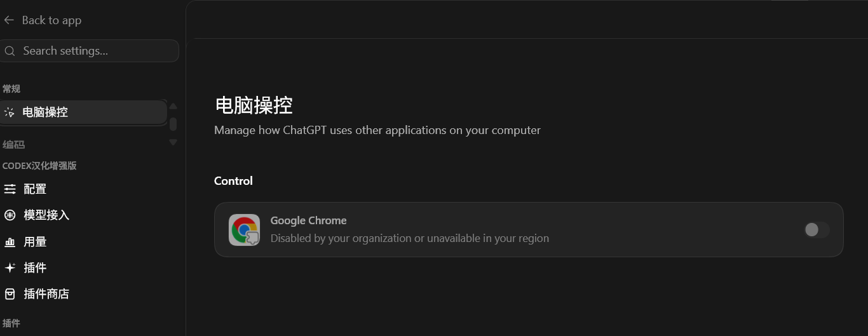Click the sparkle icon beside 插件
Screen dimensions: 868x336
coord(10,268)
